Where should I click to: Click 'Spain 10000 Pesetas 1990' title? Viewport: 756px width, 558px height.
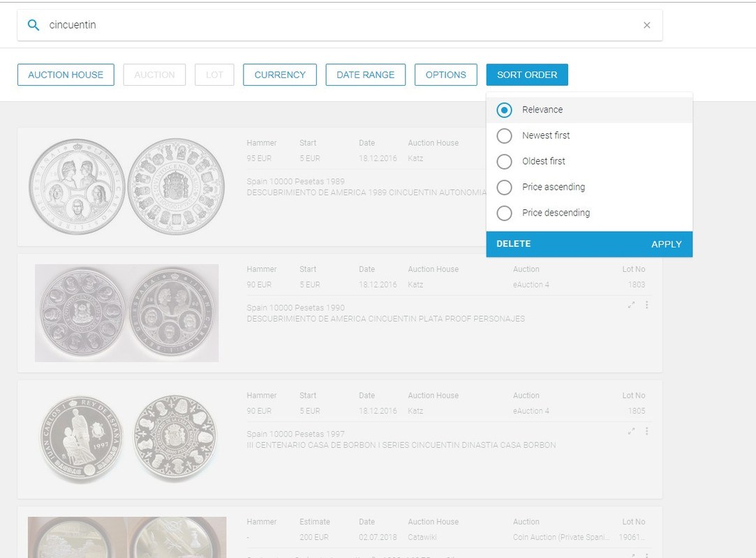pyautogui.click(x=295, y=308)
